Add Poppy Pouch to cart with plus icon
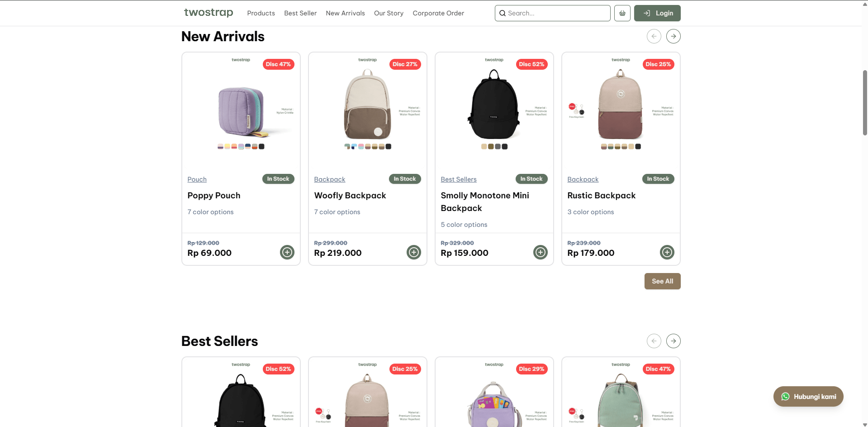 (x=287, y=252)
